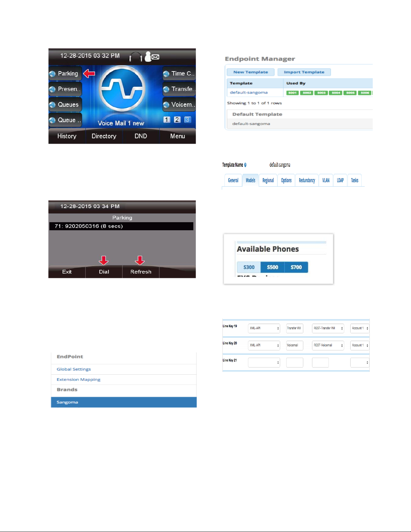Switch to the Redundancy tab
Screen dimensions: 411x532
pos(307,181)
